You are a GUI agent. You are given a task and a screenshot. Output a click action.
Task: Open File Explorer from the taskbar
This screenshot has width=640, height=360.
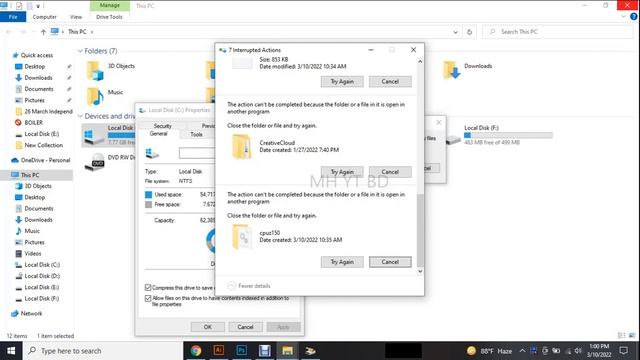(x=287, y=351)
